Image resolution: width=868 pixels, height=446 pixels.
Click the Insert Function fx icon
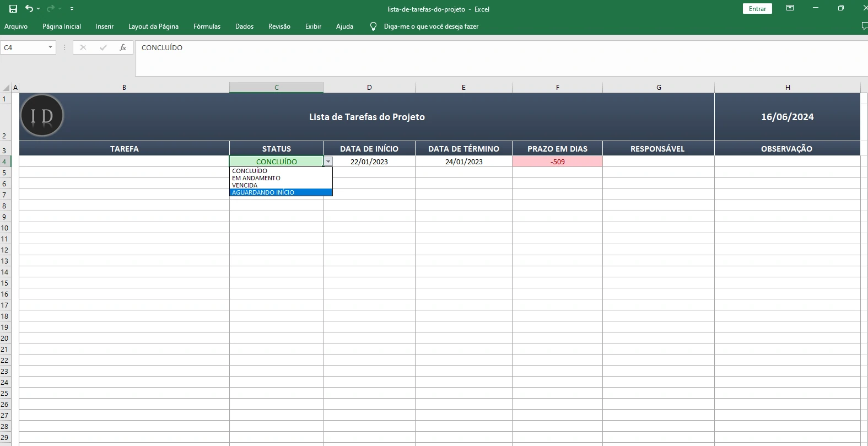pyautogui.click(x=123, y=48)
